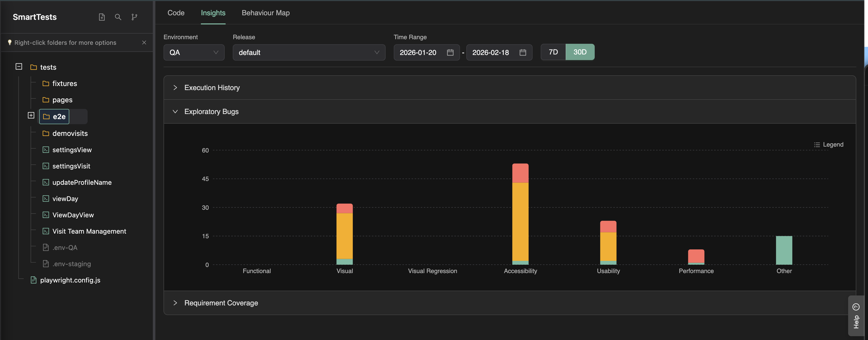868x340 pixels.
Task: Open the Environment QA dropdown
Action: coord(194,52)
